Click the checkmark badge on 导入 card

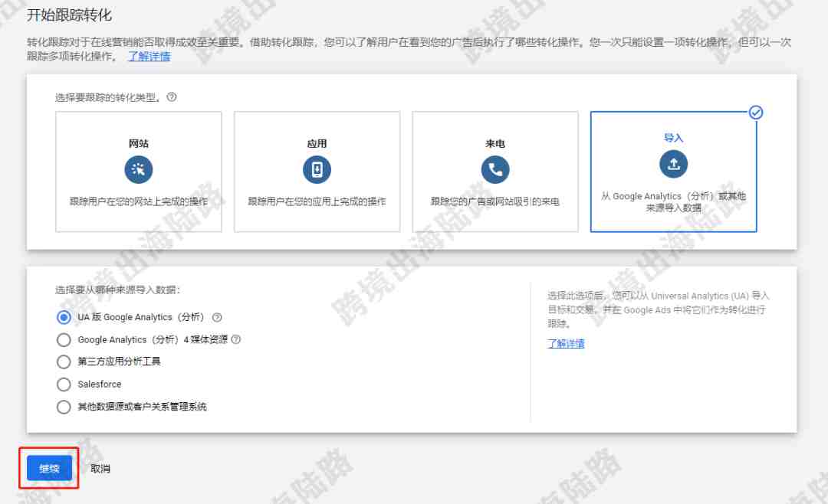tap(756, 113)
